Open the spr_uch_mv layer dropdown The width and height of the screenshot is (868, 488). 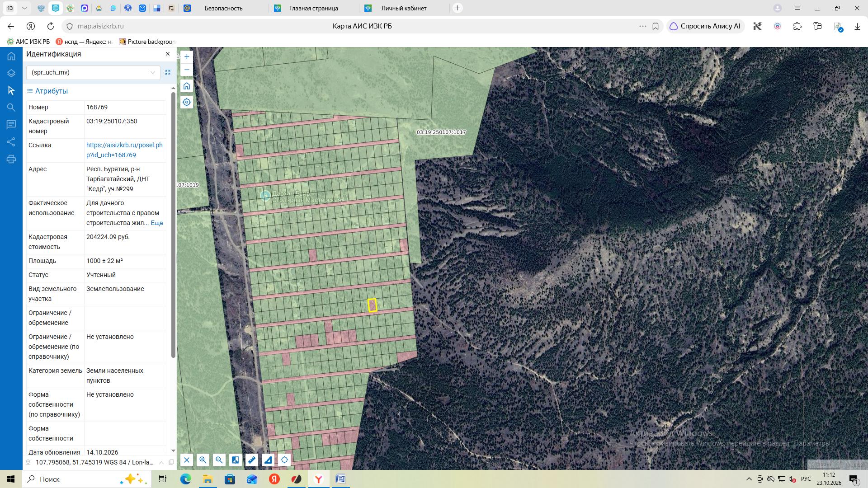[x=93, y=72]
